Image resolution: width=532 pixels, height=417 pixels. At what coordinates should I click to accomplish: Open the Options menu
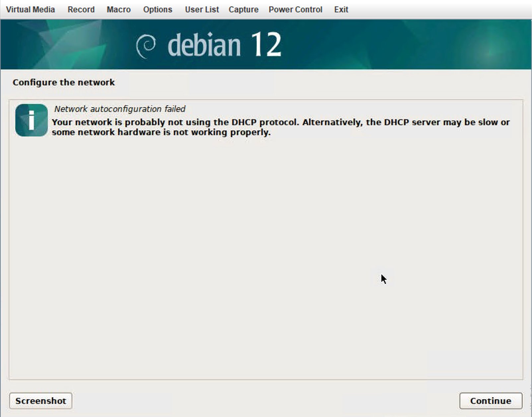click(x=158, y=10)
